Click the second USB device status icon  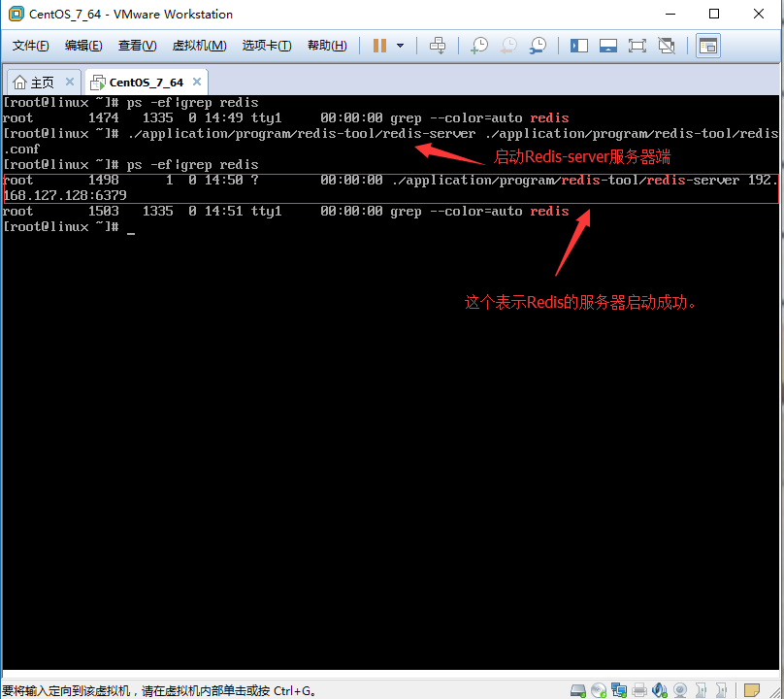pos(721,690)
